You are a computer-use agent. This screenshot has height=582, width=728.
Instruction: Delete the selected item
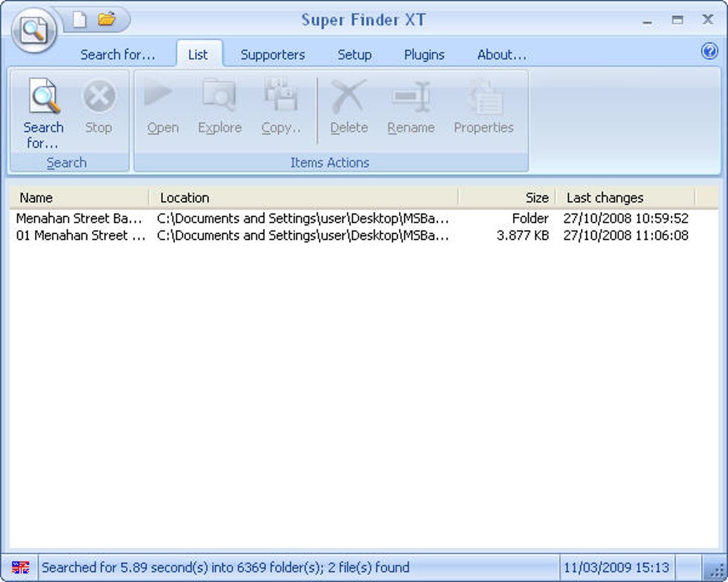point(349,107)
